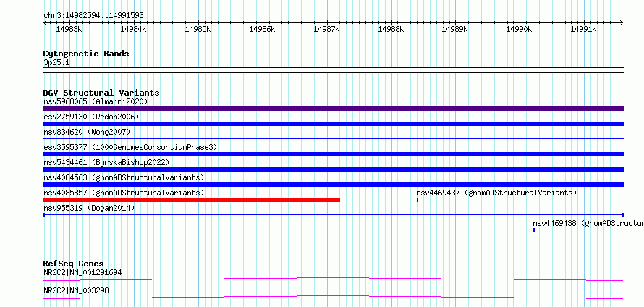The width and height of the screenshot is (644, 307).
Task: Open the NR2C2|NM_001291694 transcript label
Action: point(82,272)
